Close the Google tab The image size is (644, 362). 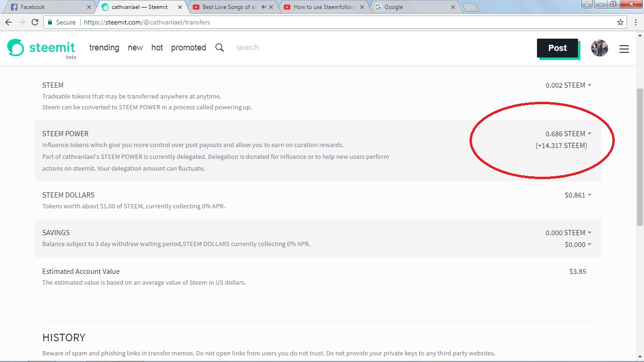[x=453, y=7]
